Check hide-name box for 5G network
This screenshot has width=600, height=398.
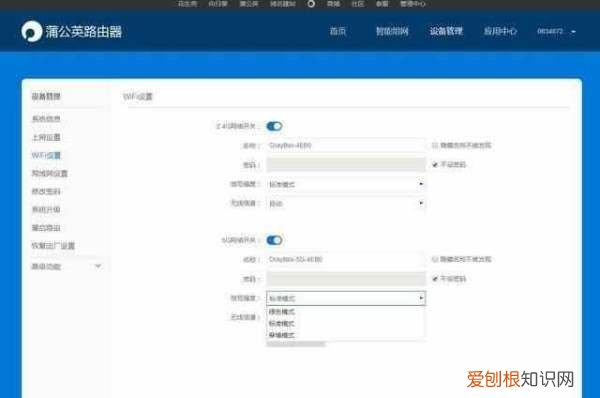435,259
